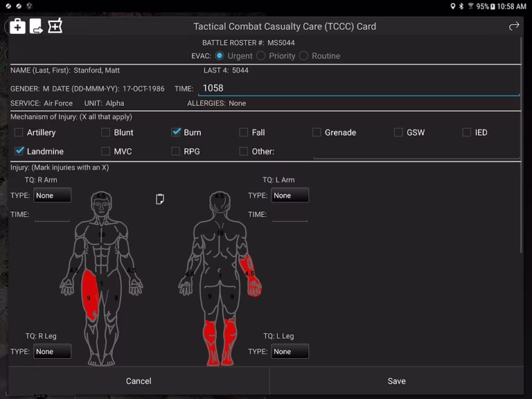Open the L Arm tourniquet TYPE dropdown

coord(290,195)
